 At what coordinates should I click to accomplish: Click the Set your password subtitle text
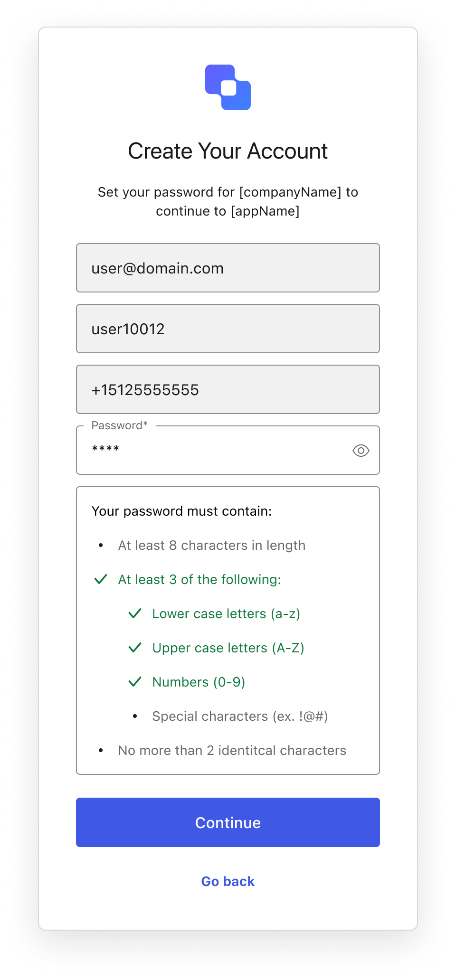click(228, 201)
